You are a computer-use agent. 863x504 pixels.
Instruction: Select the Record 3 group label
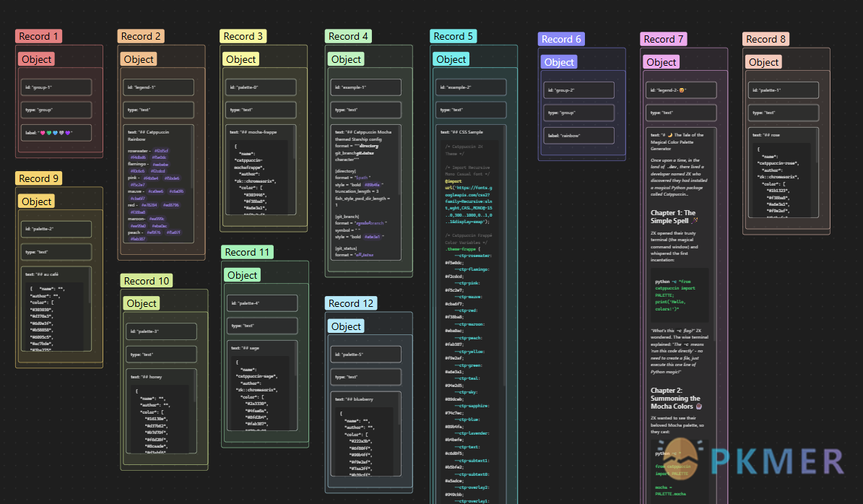[243, 36]
